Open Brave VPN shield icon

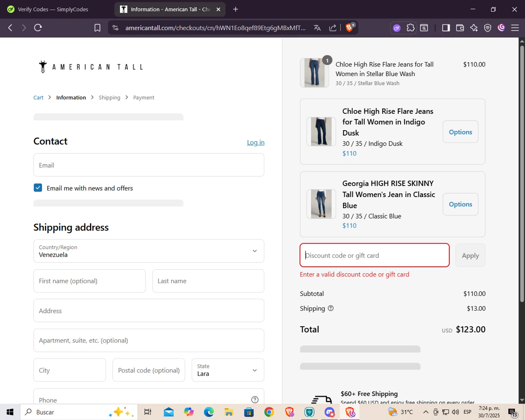click(x=488, y=28)
